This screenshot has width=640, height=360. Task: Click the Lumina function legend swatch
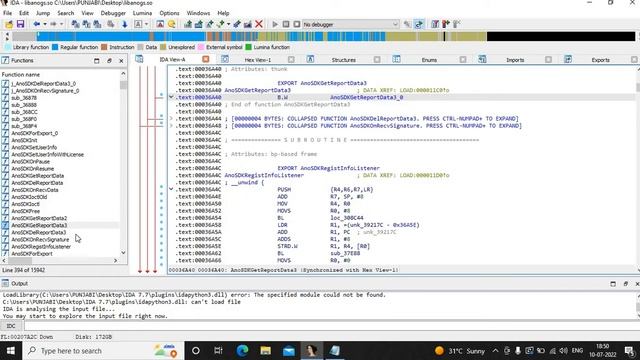click(248, 47)
